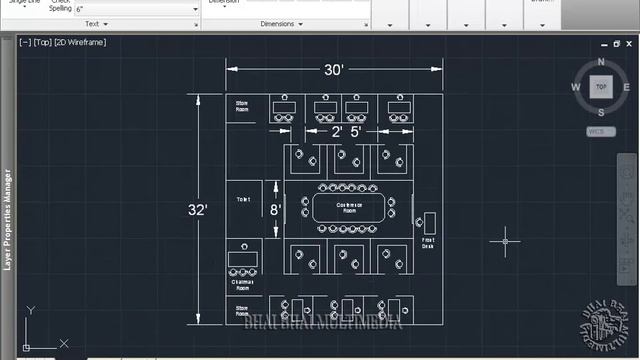This screenshot has height=360, width=640.
Task: Open the [-] viewport controls menu
Action: (x=25, y=42)
